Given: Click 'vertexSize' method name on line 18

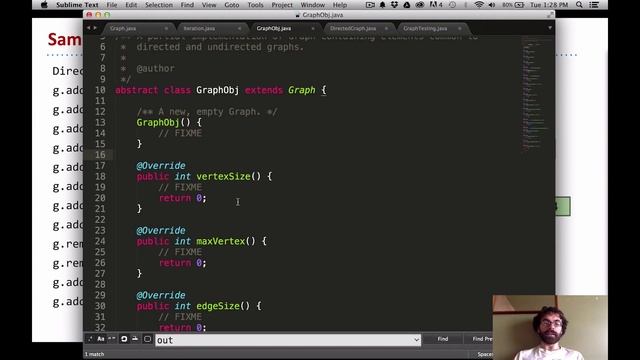Looking at the screenshot, I should click(x=223, y=176).
